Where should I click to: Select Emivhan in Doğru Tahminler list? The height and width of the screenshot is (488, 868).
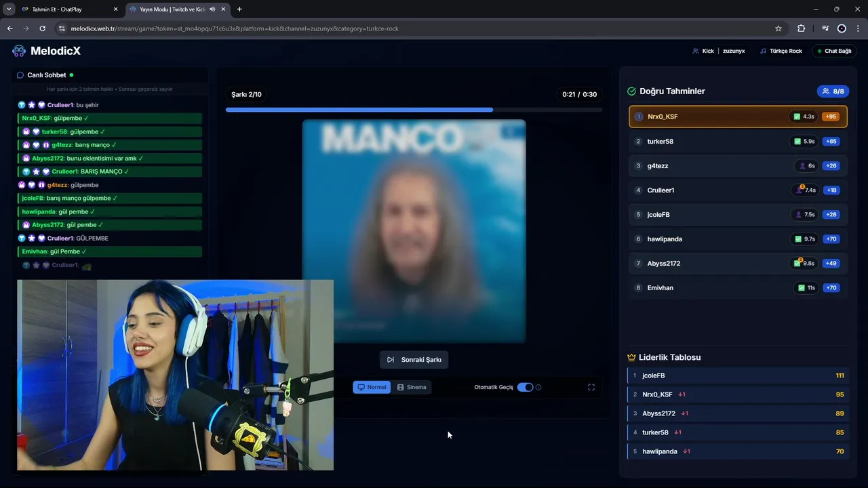[738, 287]
